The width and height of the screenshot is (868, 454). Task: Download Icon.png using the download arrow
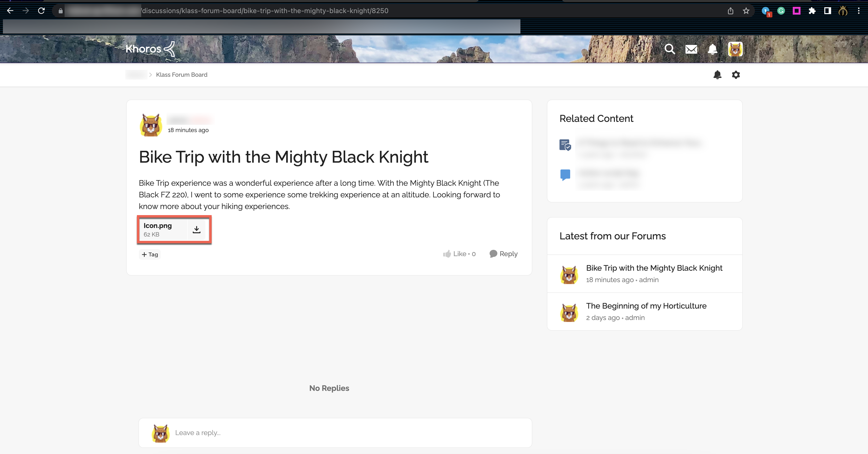196,229
